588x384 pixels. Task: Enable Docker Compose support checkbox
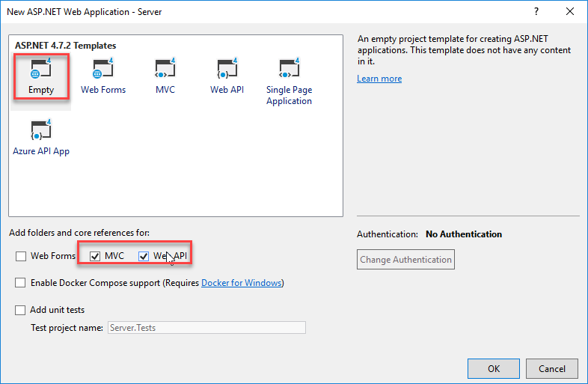(x=20, y=283)
